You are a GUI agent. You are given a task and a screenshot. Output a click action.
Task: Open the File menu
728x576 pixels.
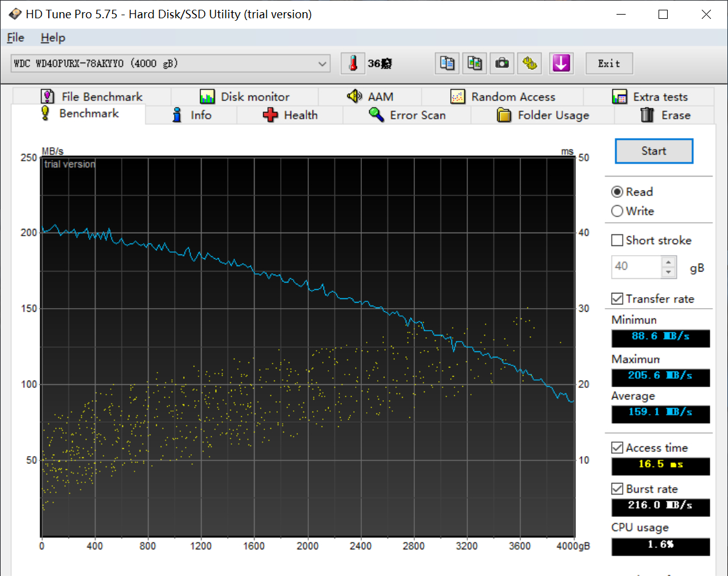(x=16, y=38)
